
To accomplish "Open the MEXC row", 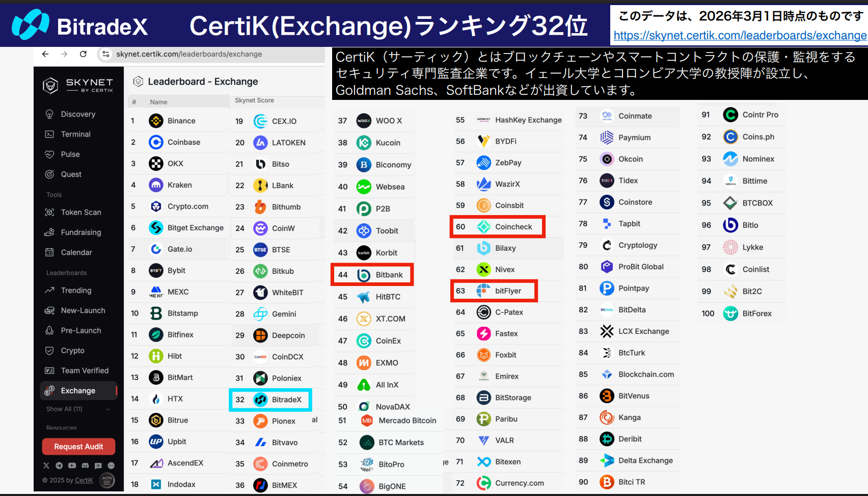I will (178, 292).
